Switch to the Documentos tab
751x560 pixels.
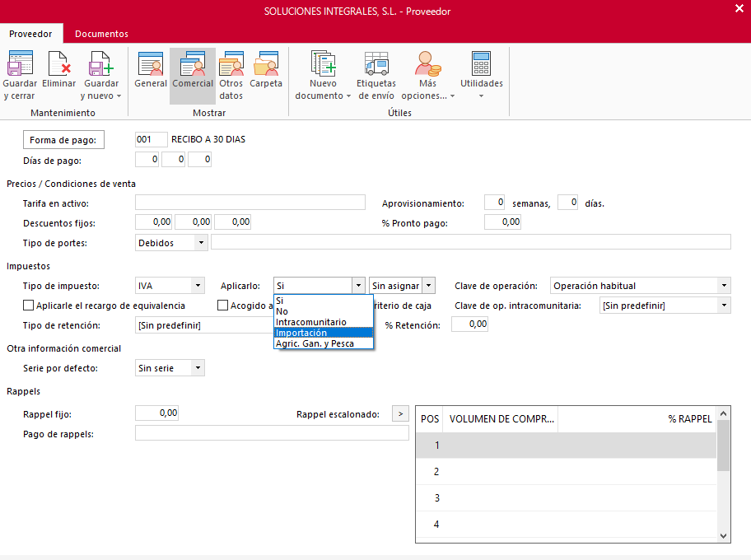coord(101,34)
